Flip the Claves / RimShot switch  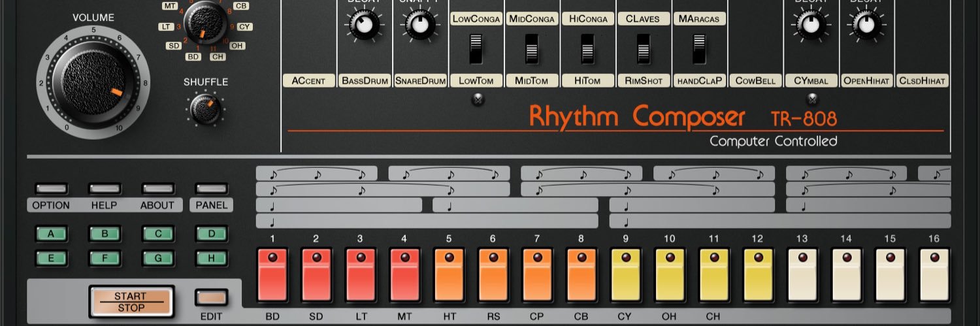(644, 49)
